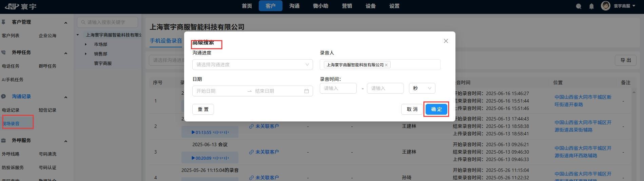Open the 沟通 top menu
The height and width of the screenshot is (181, 644).
pos(294,6)
